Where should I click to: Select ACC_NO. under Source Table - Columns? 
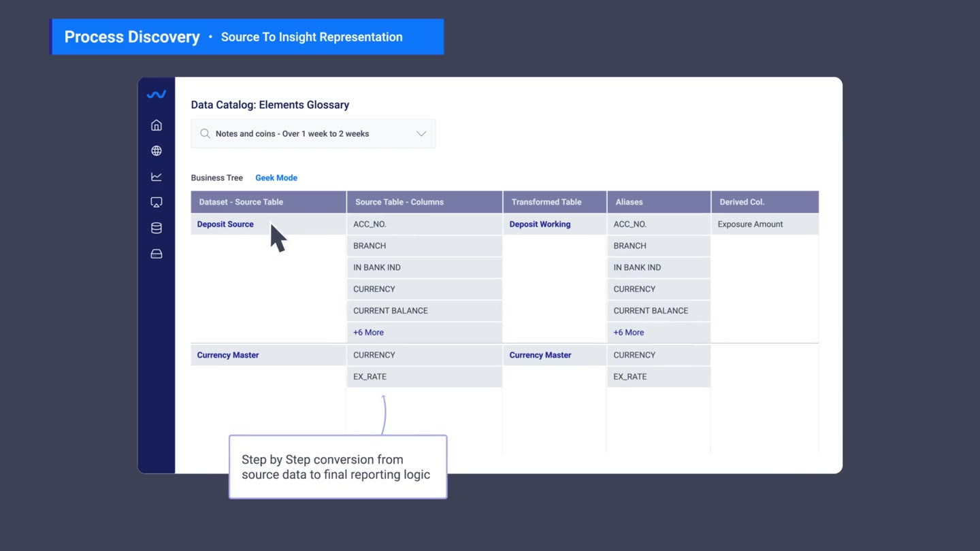(425, 224)
